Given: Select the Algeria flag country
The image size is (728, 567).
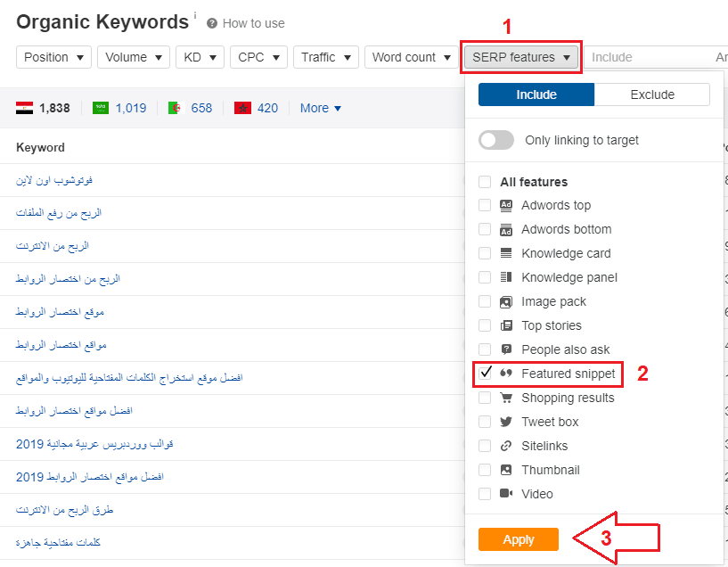Looking at the screenshot, I should tap(176, 108).
